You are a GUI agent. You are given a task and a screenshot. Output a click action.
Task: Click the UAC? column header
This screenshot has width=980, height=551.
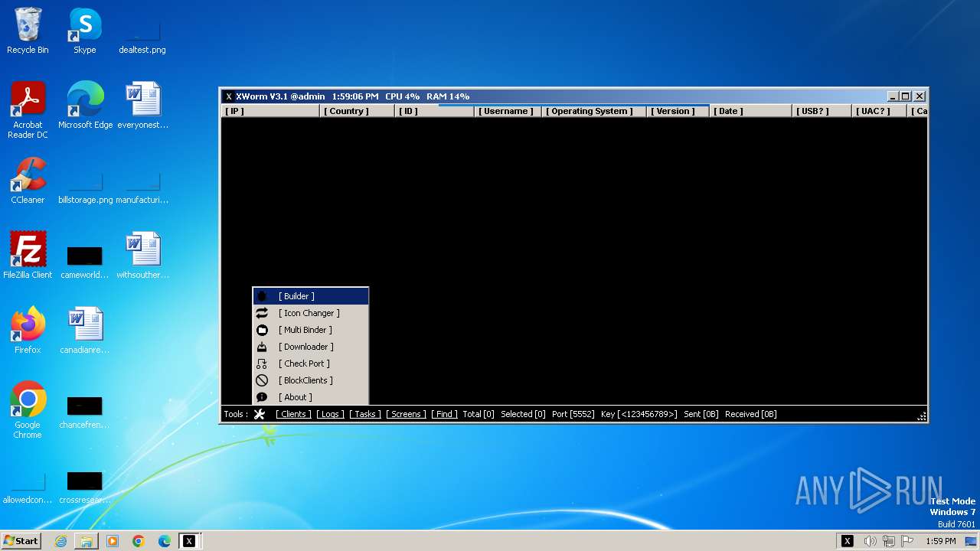click(x=880, y=111)
